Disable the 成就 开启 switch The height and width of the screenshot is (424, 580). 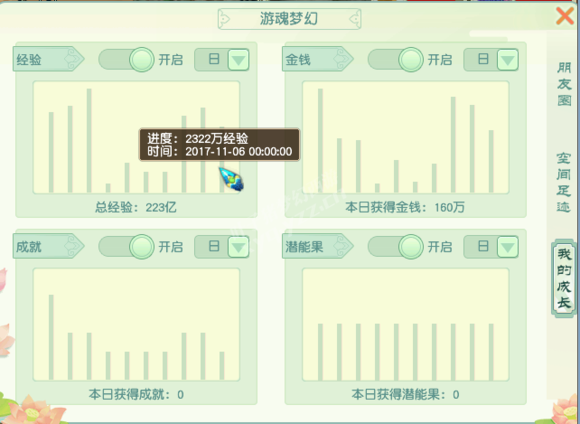pos(126,247)
